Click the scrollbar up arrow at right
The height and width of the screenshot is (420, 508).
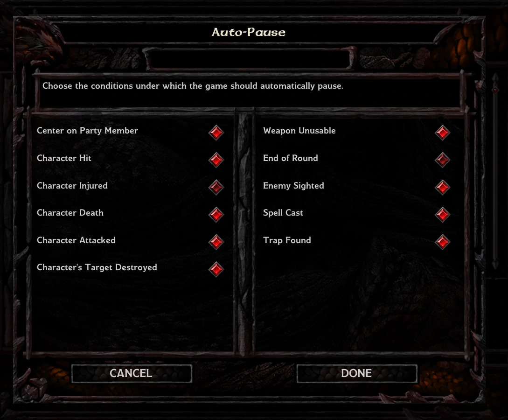pyautogui.click(x=495, y=77)
